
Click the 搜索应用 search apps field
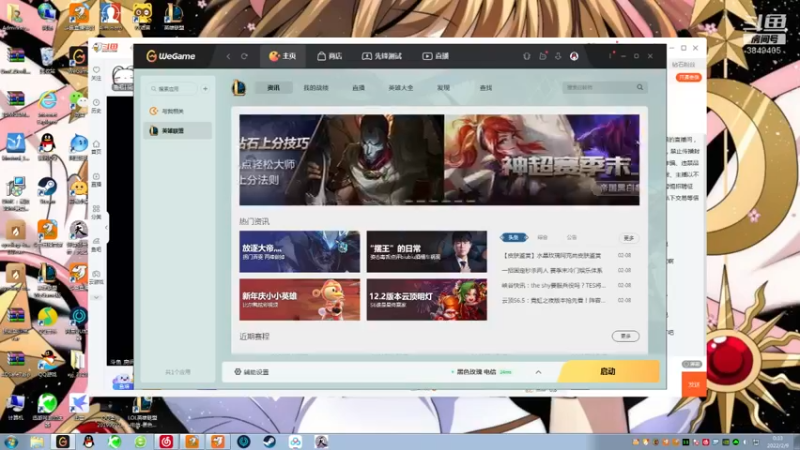tap(172, 89)
